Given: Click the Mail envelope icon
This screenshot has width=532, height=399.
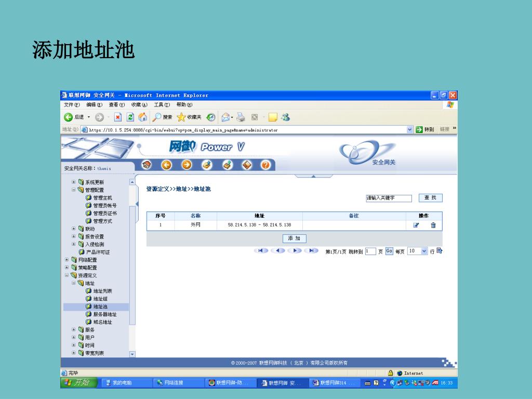Looking at the screenshot, I should [x=225, y=117].
